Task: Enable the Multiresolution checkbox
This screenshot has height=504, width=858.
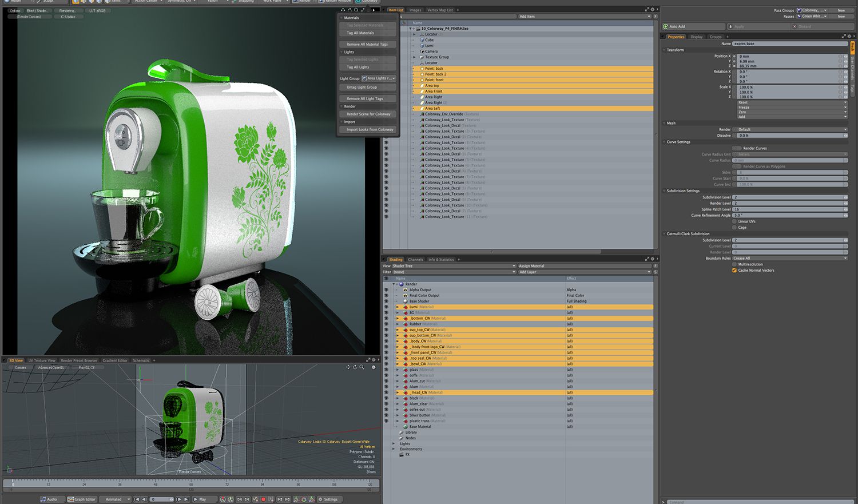Action: point(734,264)
